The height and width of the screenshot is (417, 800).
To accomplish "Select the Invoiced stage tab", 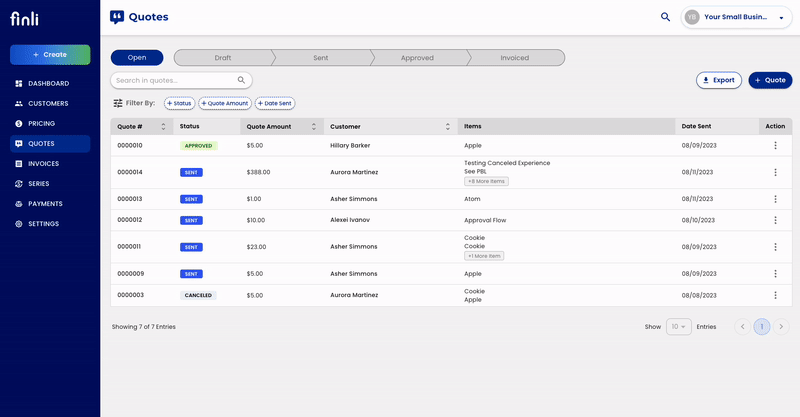I will coord(515,58).
